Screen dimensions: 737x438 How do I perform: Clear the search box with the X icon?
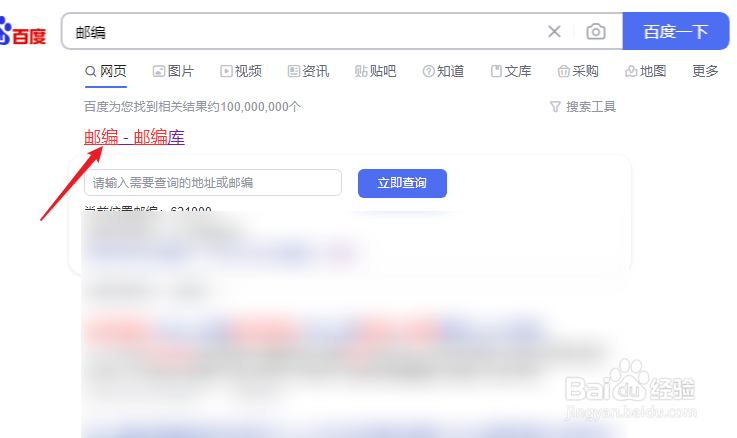click(554, 31)
